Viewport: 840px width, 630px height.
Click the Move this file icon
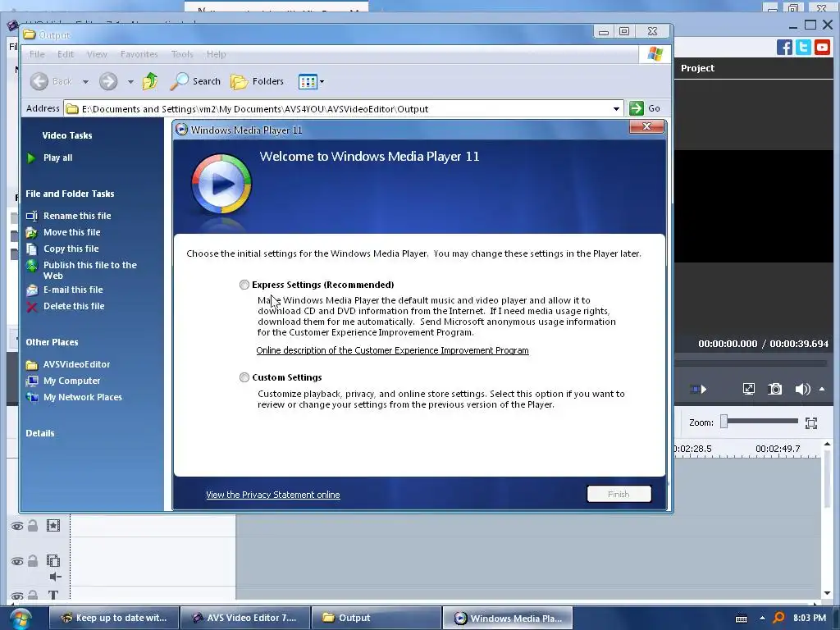pos(32,232)
